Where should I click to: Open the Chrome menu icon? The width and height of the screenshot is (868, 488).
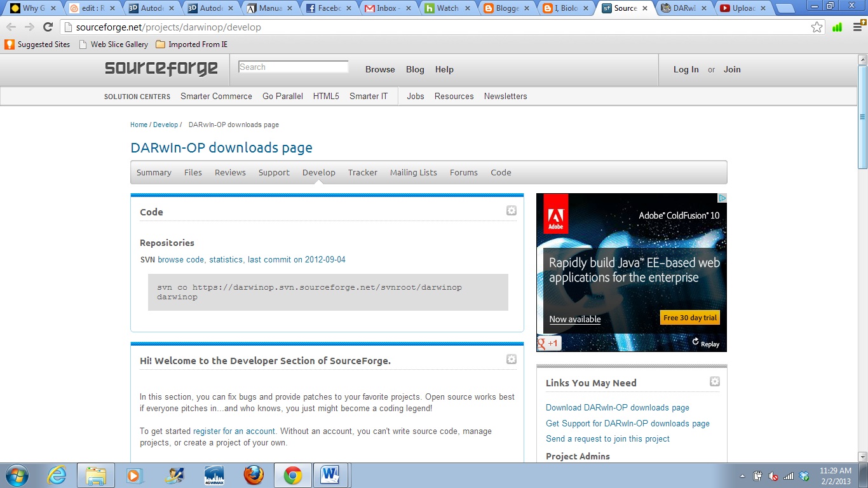click(857, 27)
